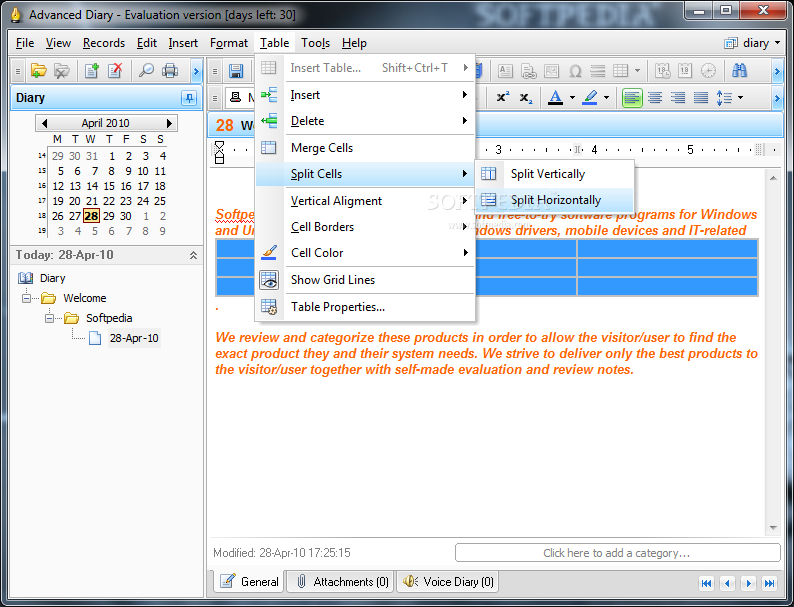Click the line spacing icon
The width and height of the screenshot is (794, 607).
point(724,97)
